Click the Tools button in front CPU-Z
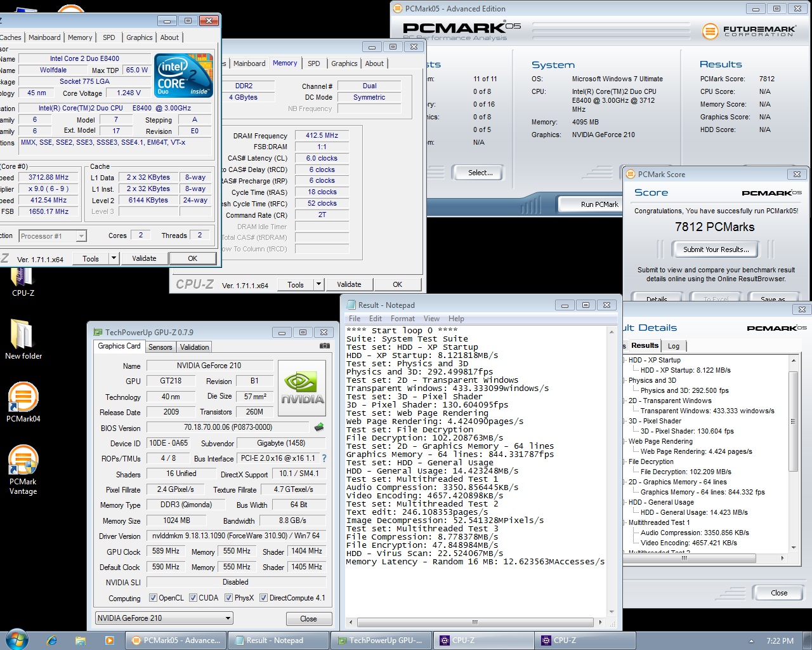This screenshot has height=650, width=812. pos(91,258)
